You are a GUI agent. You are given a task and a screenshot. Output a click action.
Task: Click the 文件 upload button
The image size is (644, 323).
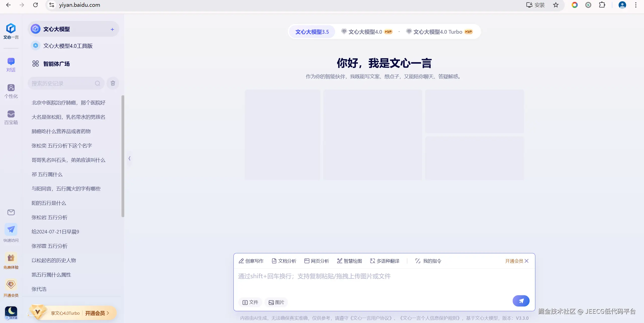[x=250, y=302]
